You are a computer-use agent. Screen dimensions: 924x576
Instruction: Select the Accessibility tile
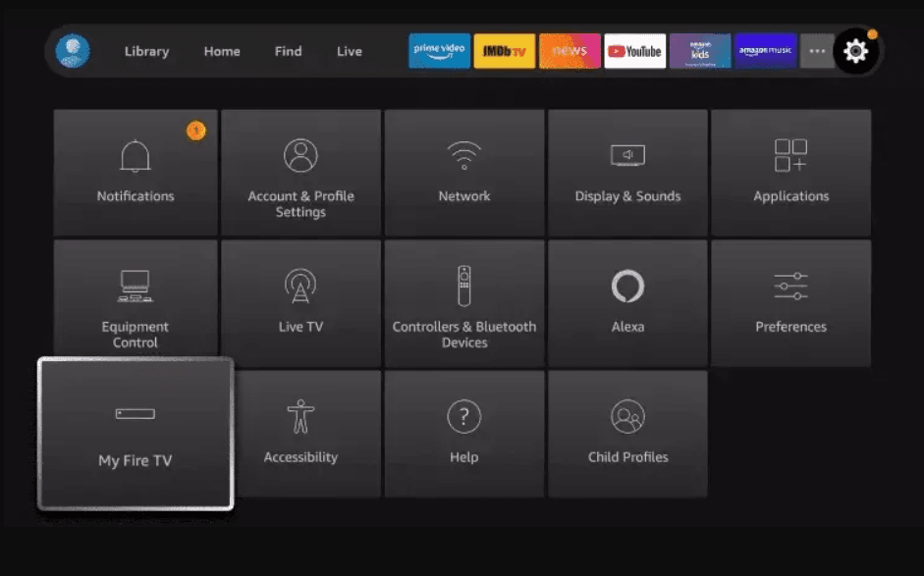click(299, 432)
